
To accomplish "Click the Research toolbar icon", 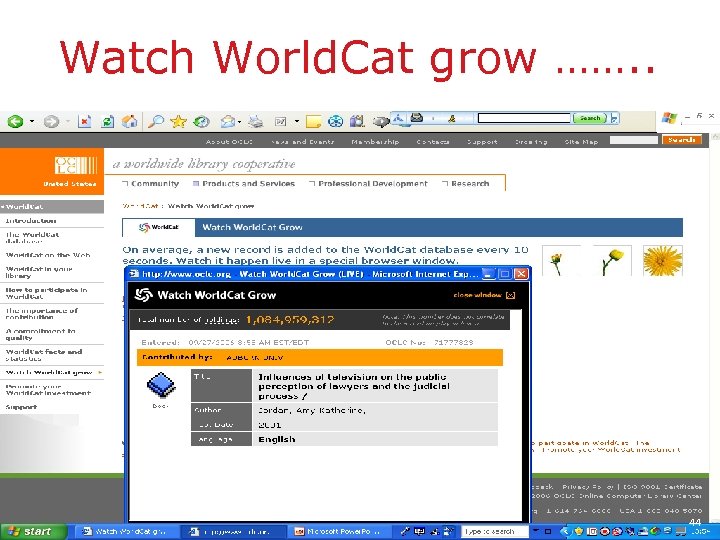I will point(357,122).
